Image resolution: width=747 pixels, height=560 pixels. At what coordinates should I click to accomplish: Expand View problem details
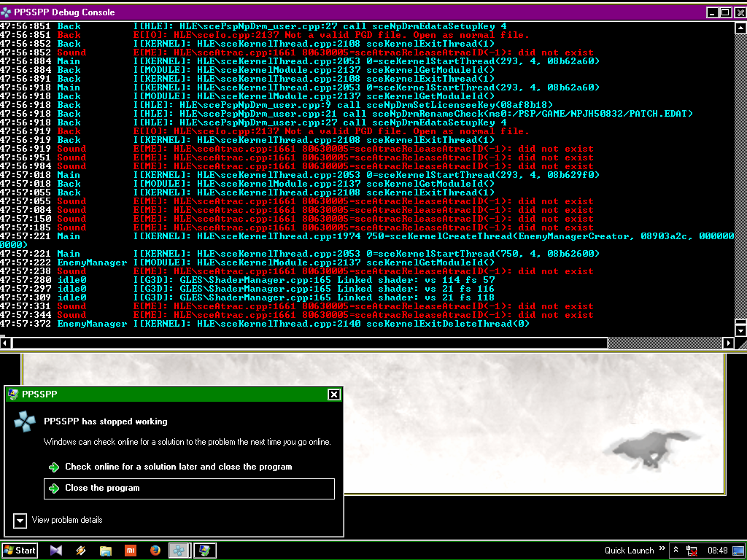pyautogui.click(x=20, y=521)
